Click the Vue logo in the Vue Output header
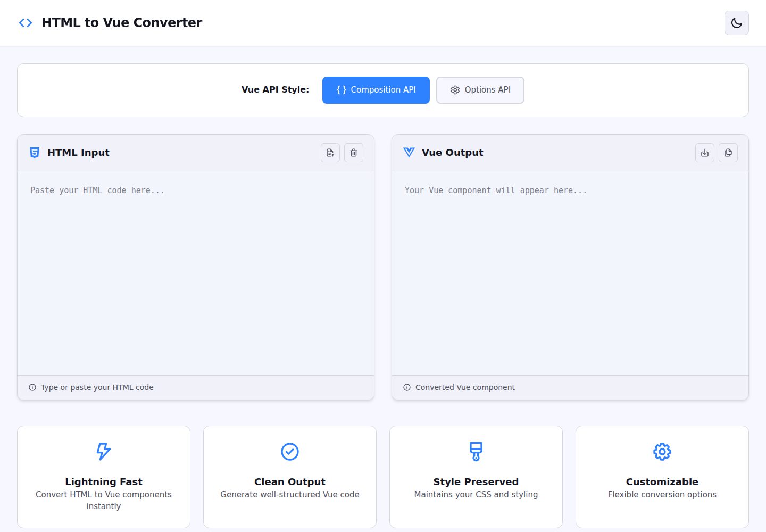Viewport: 766px width, 532px height. 409,153
